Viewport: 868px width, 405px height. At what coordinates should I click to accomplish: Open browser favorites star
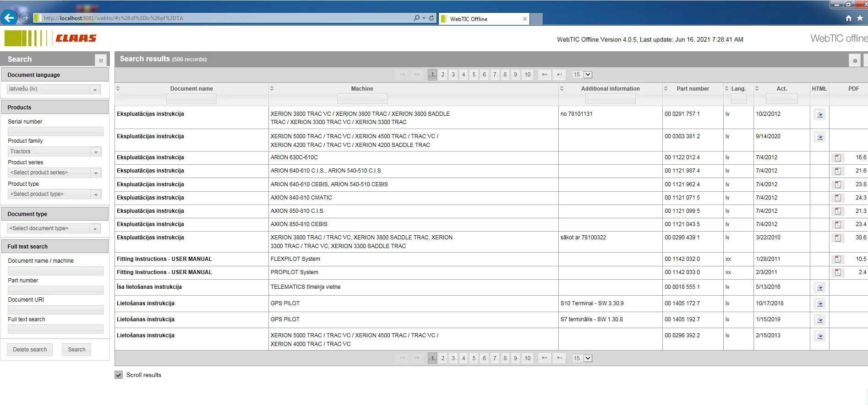tap(860, 18)
